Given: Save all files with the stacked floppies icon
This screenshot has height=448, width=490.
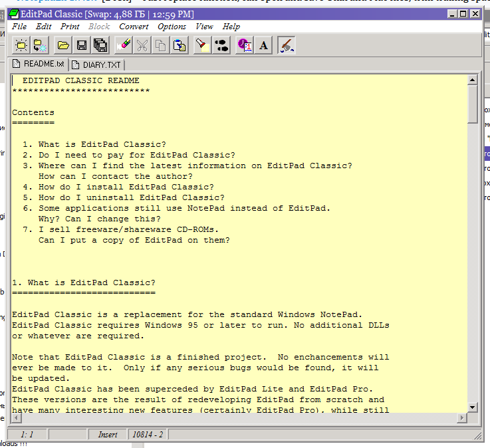Looking at the screenshot, I should pyautogui.click(x=100, y=46).
